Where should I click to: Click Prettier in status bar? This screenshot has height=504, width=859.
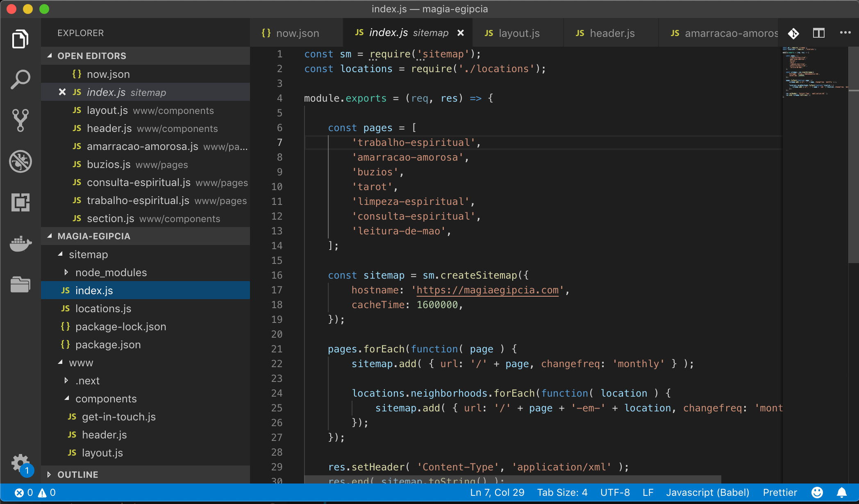[780, 493]
